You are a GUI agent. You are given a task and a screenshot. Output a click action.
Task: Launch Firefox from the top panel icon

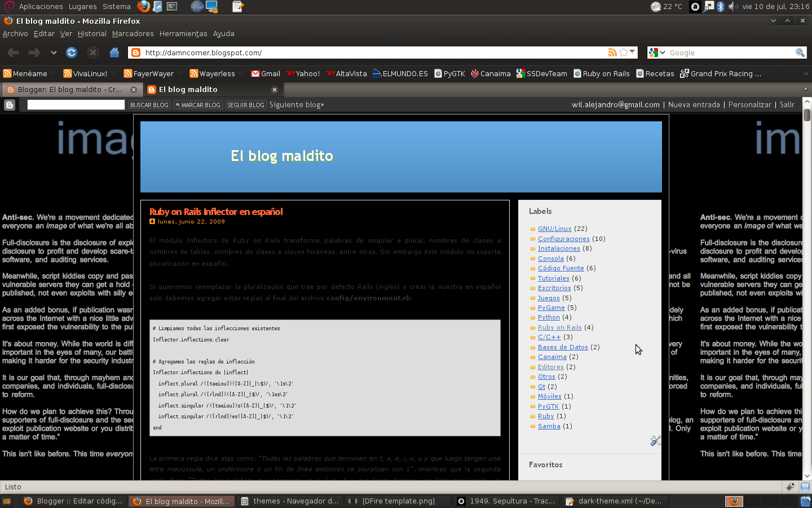[x=144, y=6]
